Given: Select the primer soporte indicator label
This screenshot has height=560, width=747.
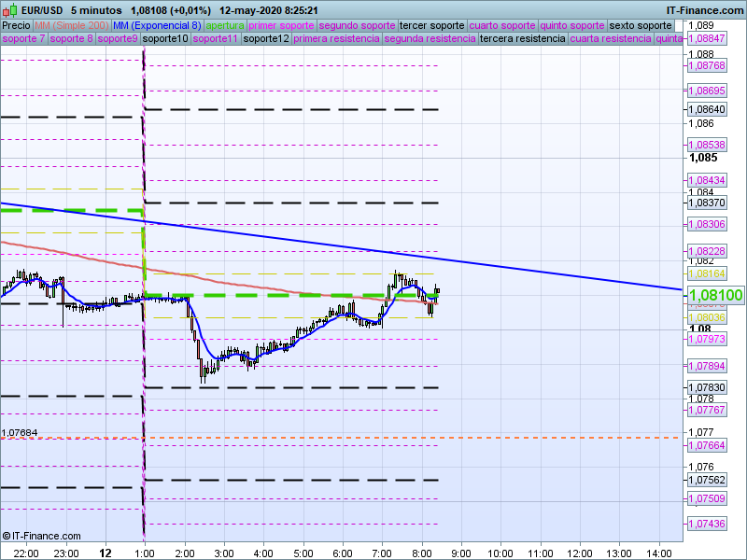Looking at the screenshot, I should 282,25.
